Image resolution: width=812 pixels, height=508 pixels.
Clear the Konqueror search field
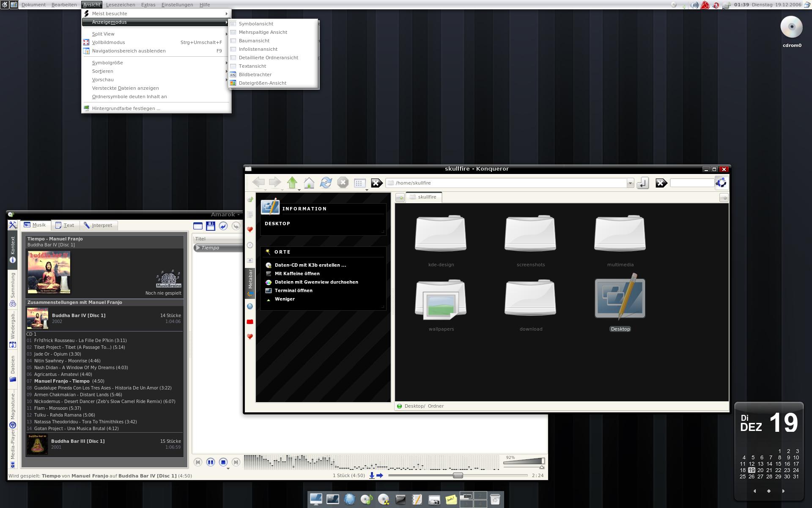[661, 183]
